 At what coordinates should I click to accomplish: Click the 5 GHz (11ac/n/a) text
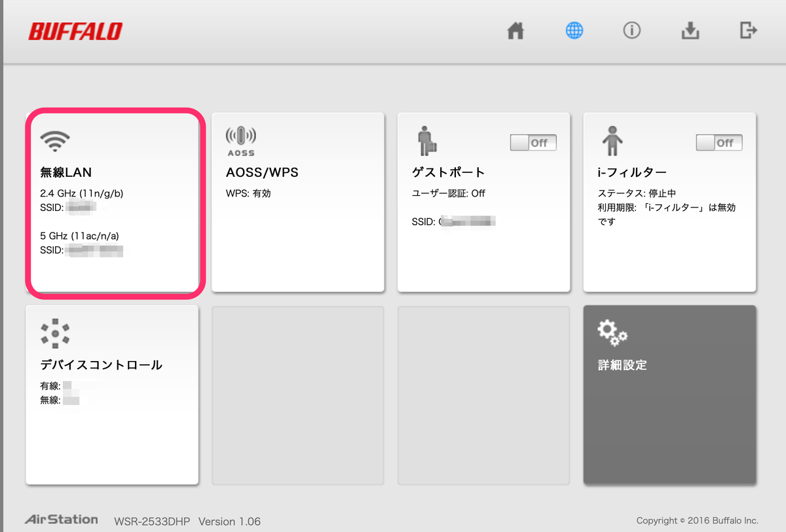pos(79,236)
